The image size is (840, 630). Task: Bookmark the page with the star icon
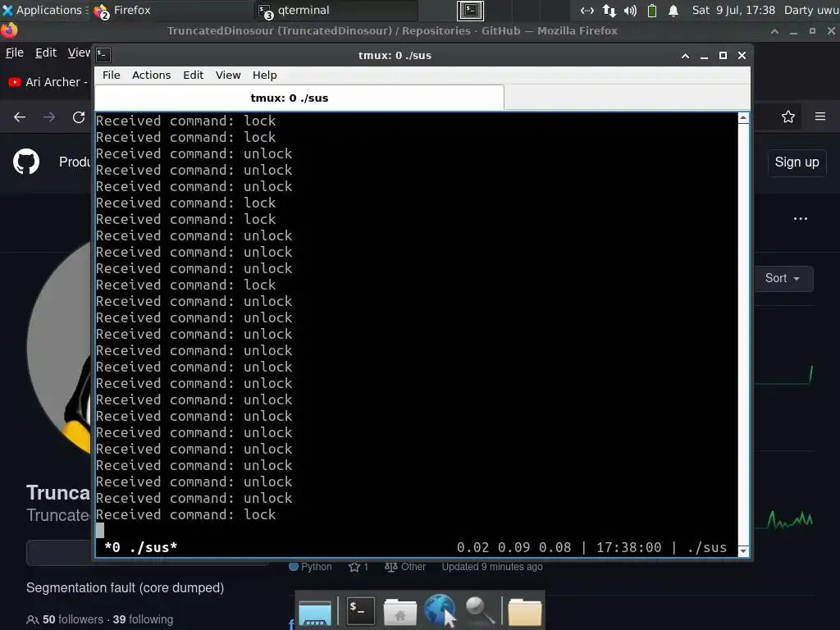point(788,116)
